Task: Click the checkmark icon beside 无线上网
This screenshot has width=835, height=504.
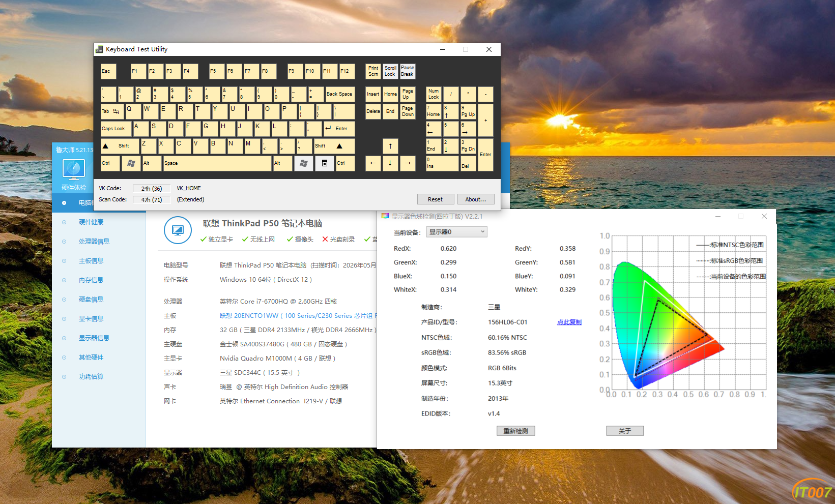Action: 245,240
